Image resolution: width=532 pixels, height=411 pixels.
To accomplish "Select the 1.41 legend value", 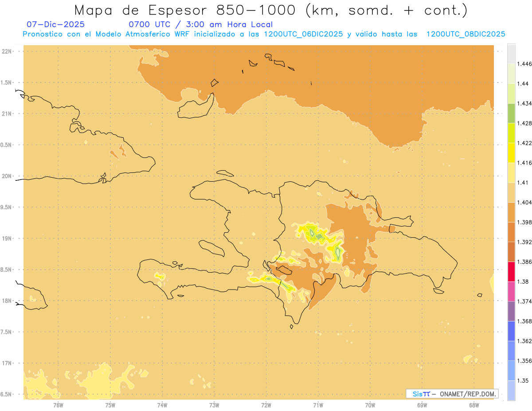I will (524, 183).
